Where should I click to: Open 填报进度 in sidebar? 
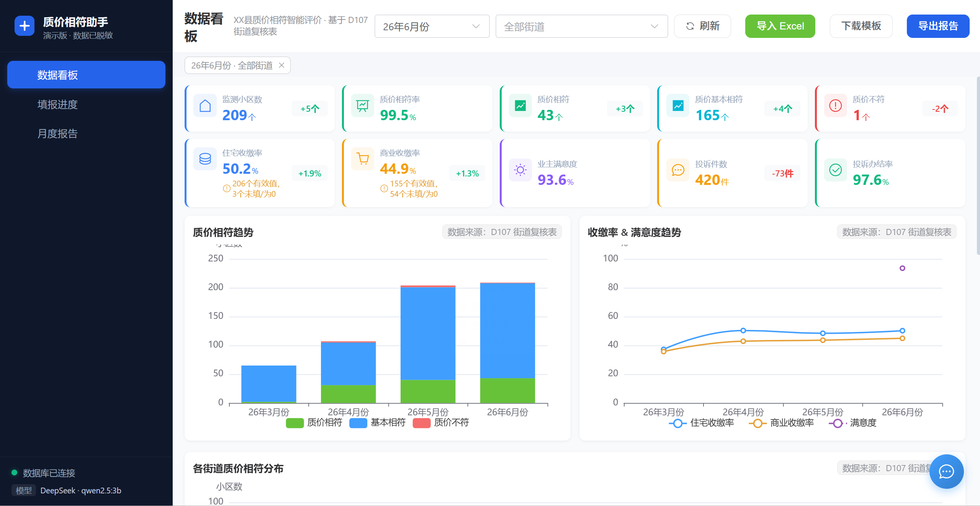pos(86,104)
